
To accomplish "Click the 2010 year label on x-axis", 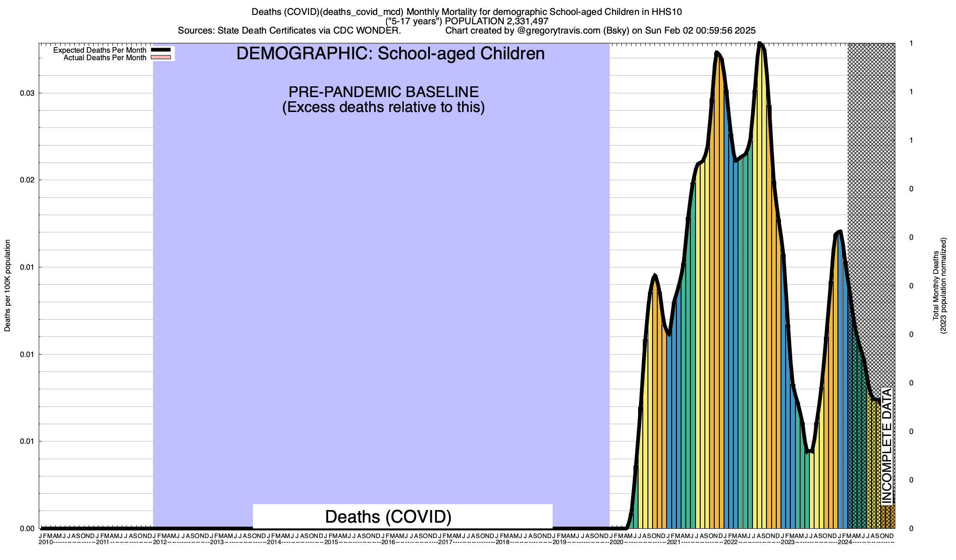I will (45, 542).
